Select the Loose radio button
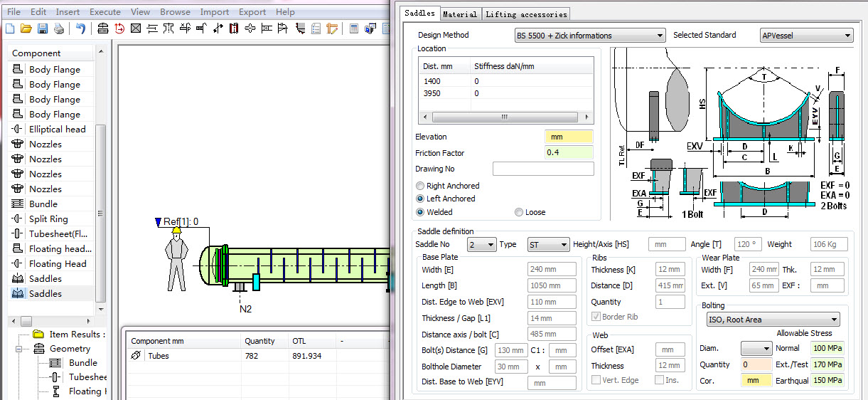 (519, 212)
